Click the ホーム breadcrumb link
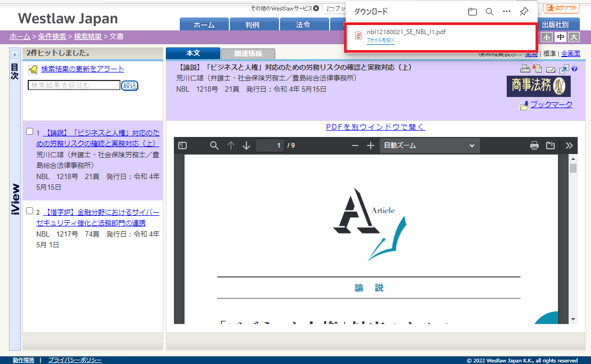The height and width of the screenshot is (364, 591). click(x=20, y=37)
